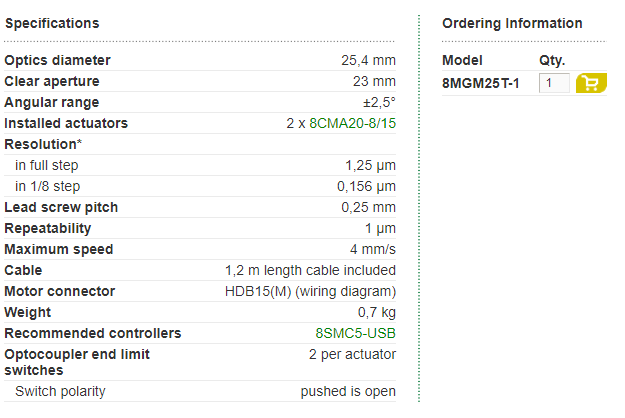Open the 8SMC5-USB controller link
The height and width of the screenshot is (418, 625).
356,333
